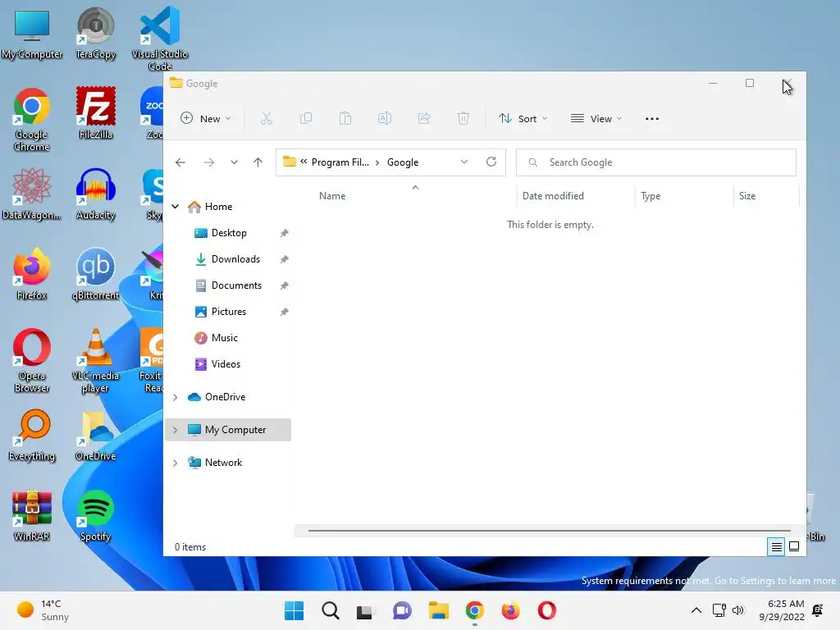Open Music in navigation pane

(x=225, y=338)
